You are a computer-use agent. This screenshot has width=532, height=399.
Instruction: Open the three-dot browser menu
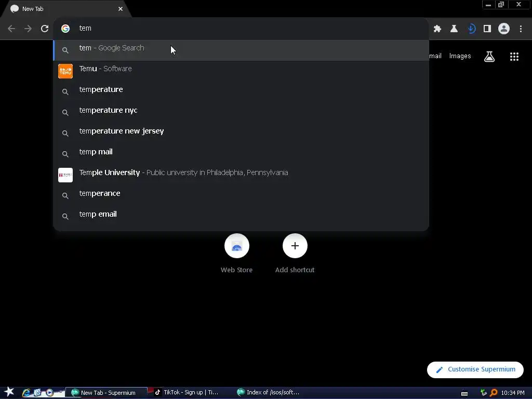coord(521,29)
